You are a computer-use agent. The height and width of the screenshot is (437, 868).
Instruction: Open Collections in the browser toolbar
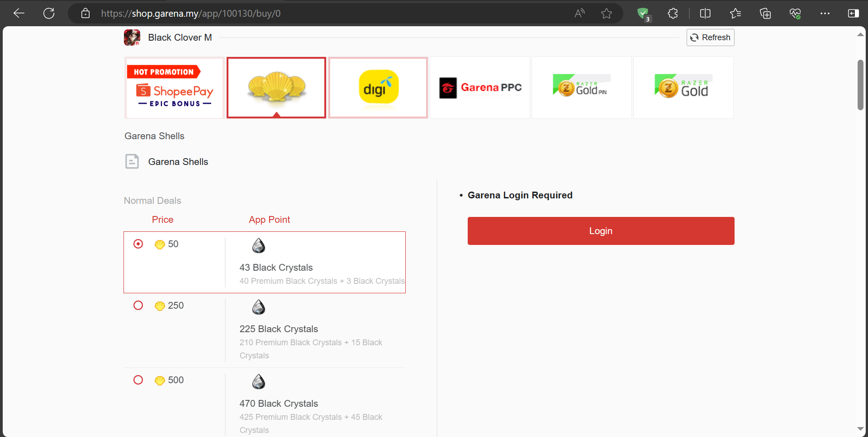[765, 13]
